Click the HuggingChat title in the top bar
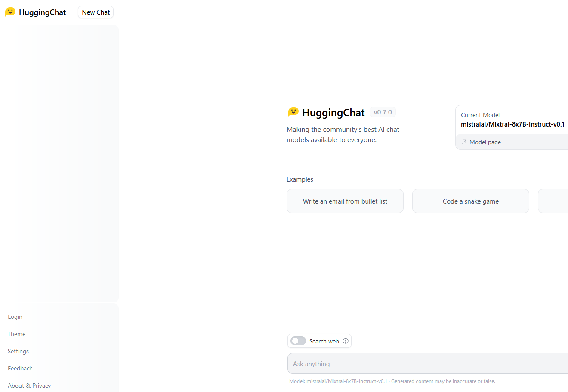 click(x=43, y=12)
